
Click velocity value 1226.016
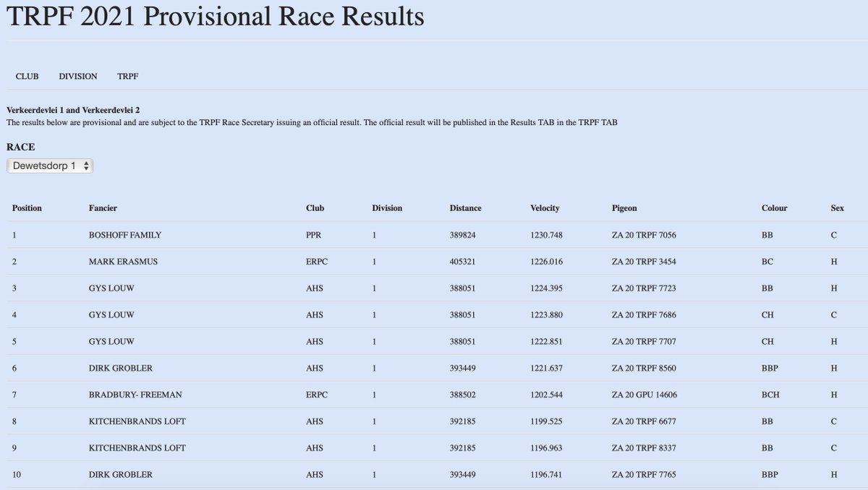point(546,262)
